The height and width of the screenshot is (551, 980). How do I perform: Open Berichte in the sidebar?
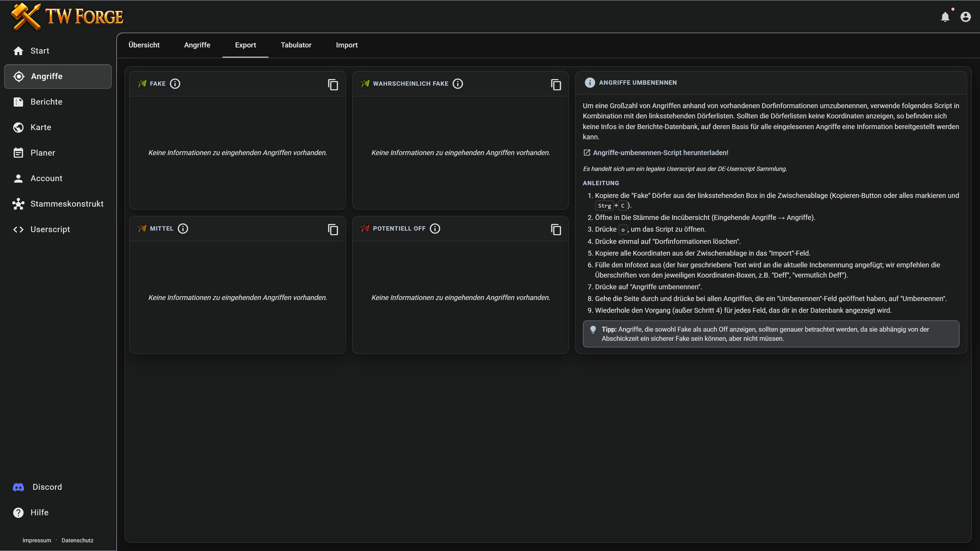pos(58,102)
